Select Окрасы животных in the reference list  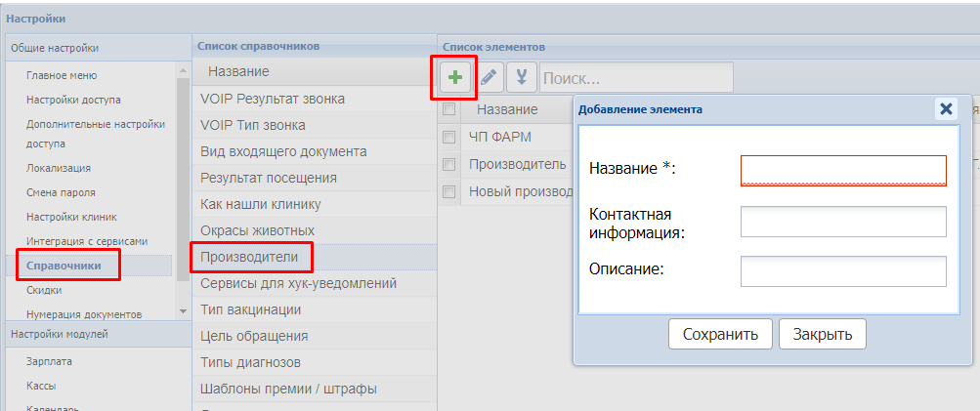pos(257,230)
